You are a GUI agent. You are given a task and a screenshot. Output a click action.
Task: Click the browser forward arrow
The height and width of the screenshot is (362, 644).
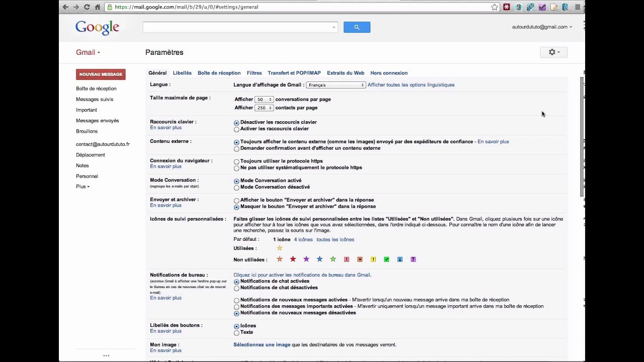pyautogui.click(x=76, y=7)
